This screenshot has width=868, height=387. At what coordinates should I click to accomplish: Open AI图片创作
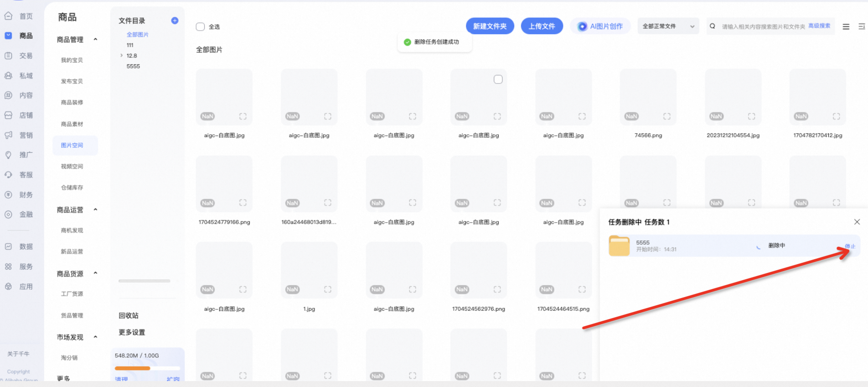[x=600, y=26]
